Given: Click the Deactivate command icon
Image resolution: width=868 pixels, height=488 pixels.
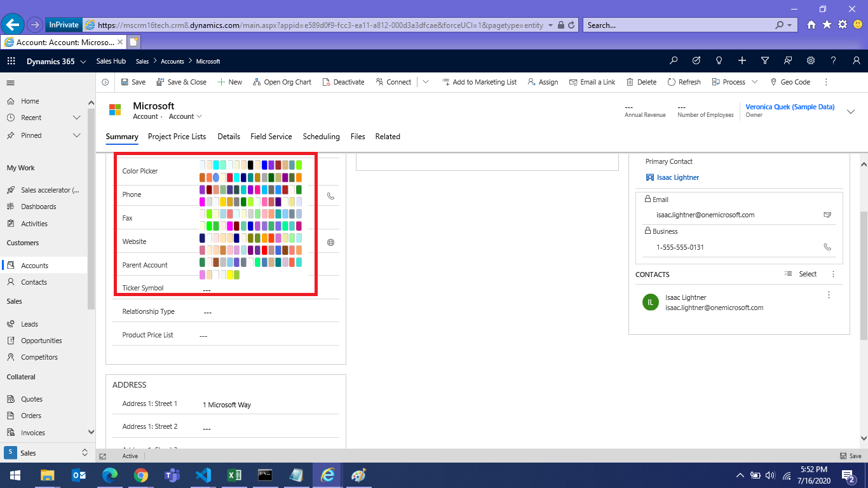Looking at the screenshot, I should click(x=327, y=82).
